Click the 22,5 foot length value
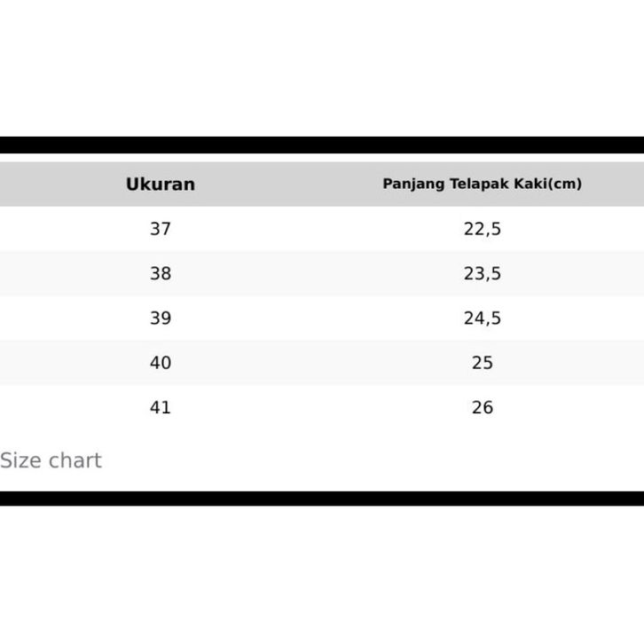Image resolution: width=644 pixels, height=644 pixels. click(482, 229)
